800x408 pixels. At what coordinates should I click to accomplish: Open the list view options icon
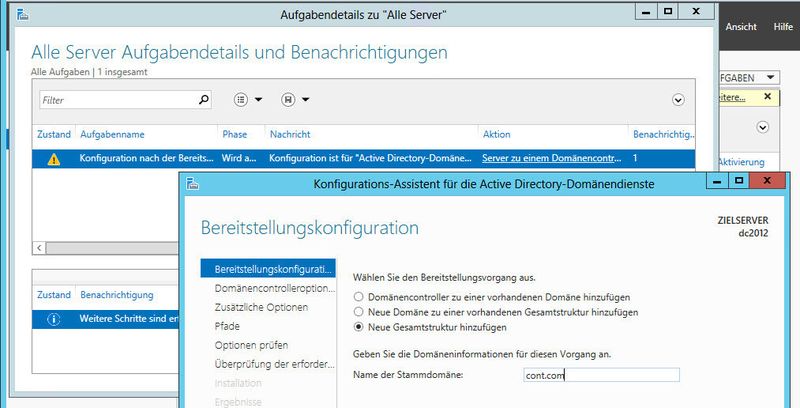coord(241,99)
